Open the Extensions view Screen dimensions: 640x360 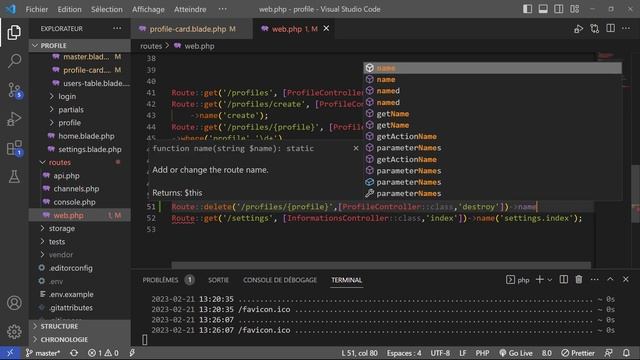coord(14,148)
